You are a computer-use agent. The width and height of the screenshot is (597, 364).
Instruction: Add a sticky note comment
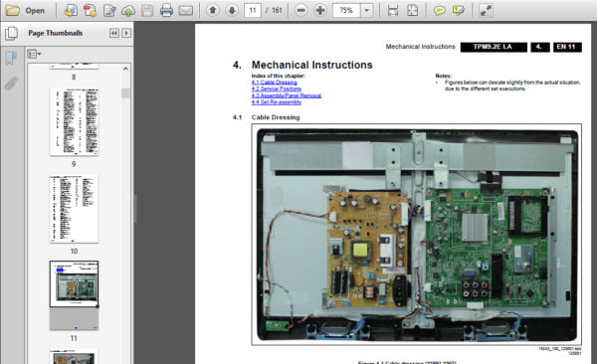pyautogui.click(x=440, y=10)
